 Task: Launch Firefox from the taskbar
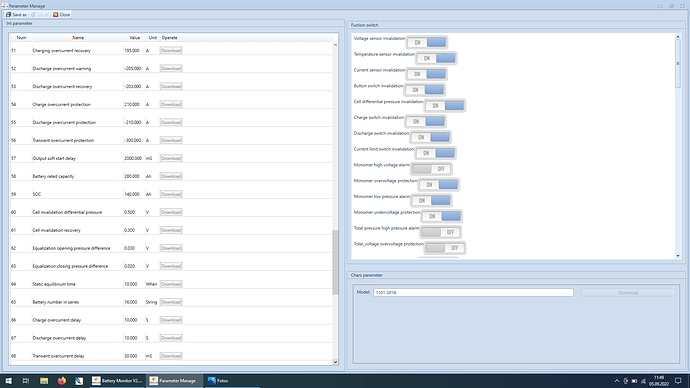pos(62,381)
